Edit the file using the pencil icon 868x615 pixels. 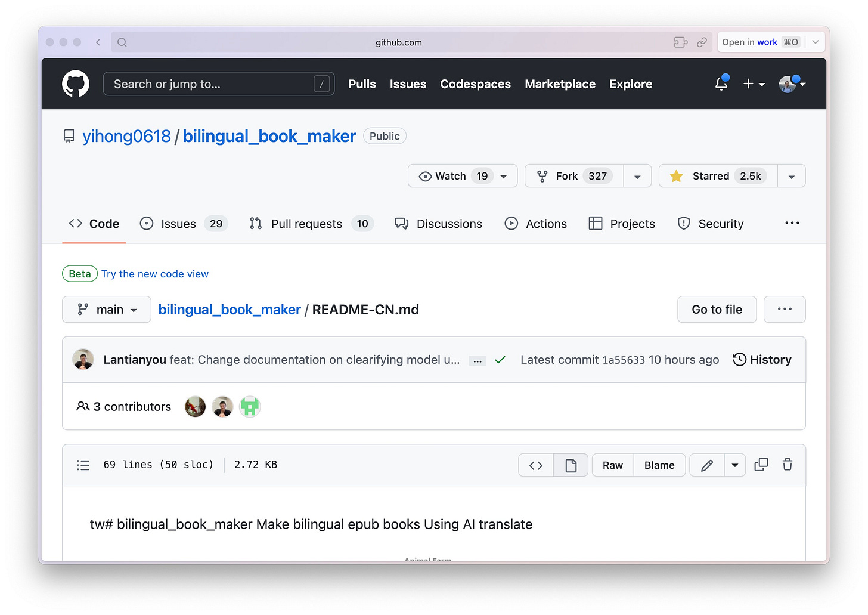tap(706, 465)
